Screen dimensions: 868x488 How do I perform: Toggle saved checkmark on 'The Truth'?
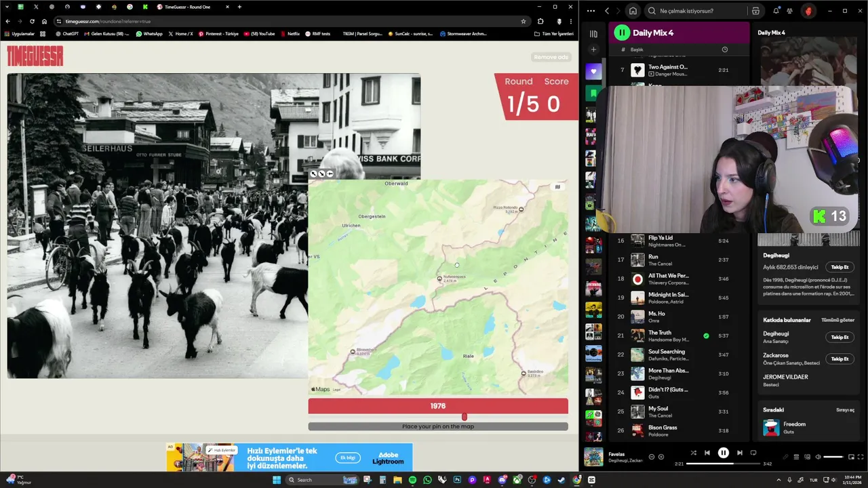click(706, 335)
